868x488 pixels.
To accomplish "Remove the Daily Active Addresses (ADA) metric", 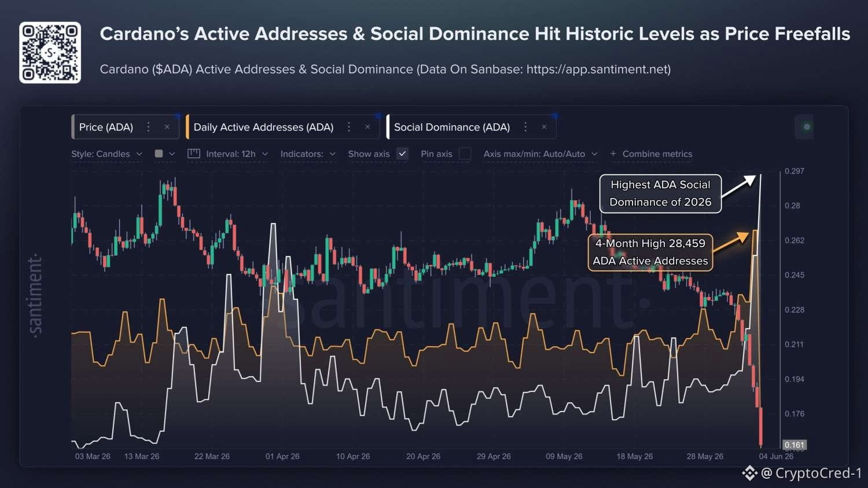I will [x=367, y=127].
